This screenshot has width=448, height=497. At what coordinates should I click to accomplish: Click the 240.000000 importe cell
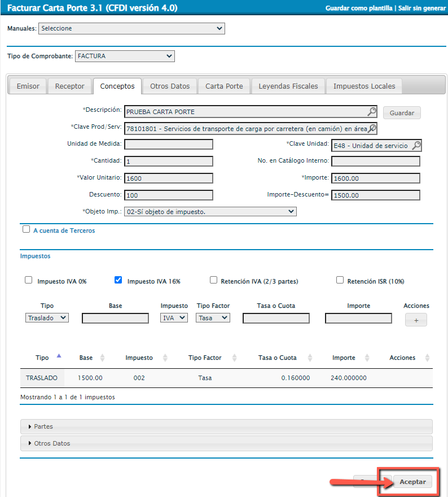pyautogui.click(x=349, y=378)
